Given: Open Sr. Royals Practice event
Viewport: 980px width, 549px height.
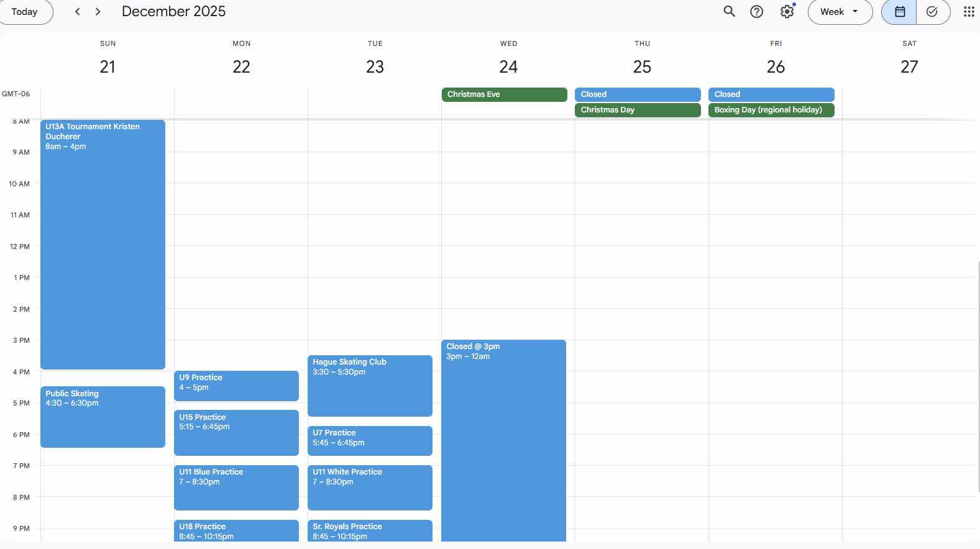Looking at the screenshot, I should point(370,531).
